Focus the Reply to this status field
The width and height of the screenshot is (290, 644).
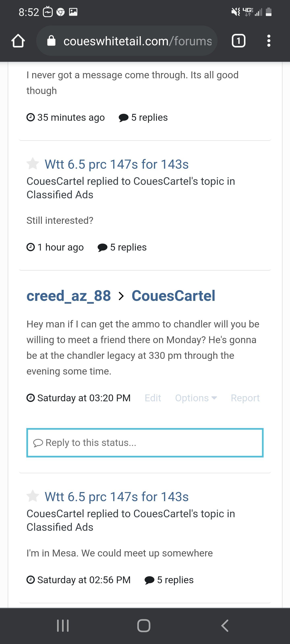pos(145,443)
